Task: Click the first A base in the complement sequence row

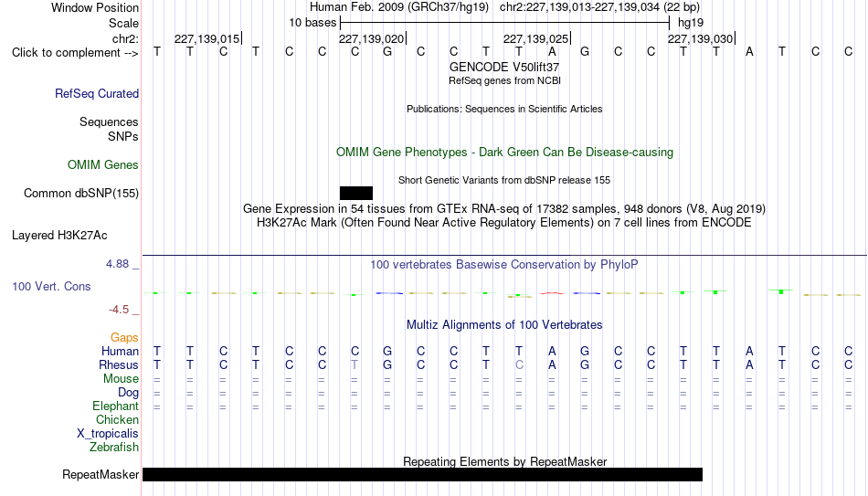Action: 552,52
